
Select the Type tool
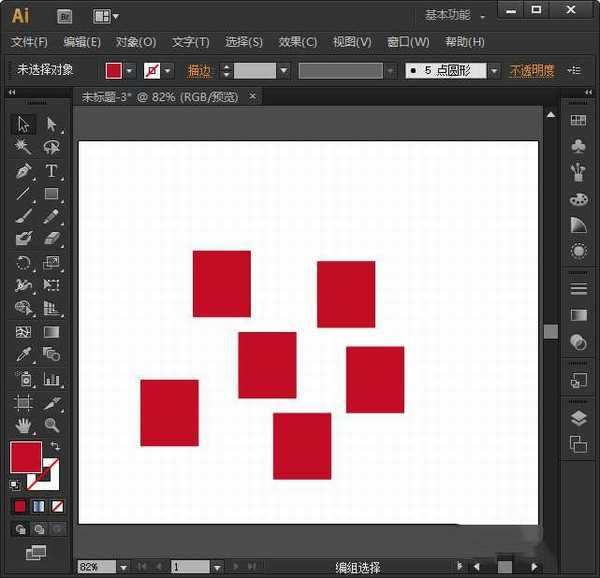[x=51, y=171]
